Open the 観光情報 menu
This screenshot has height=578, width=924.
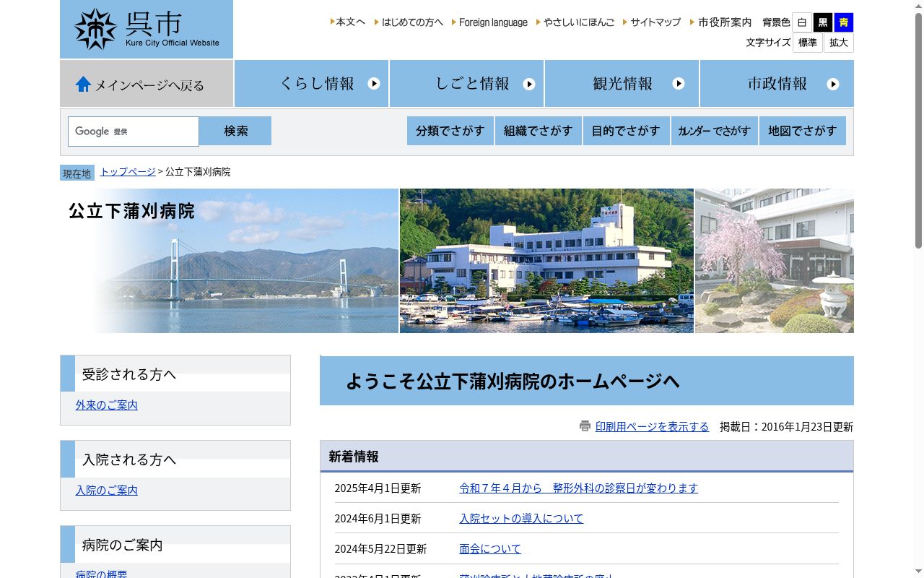pyautogui.click(x=622, y=84)
